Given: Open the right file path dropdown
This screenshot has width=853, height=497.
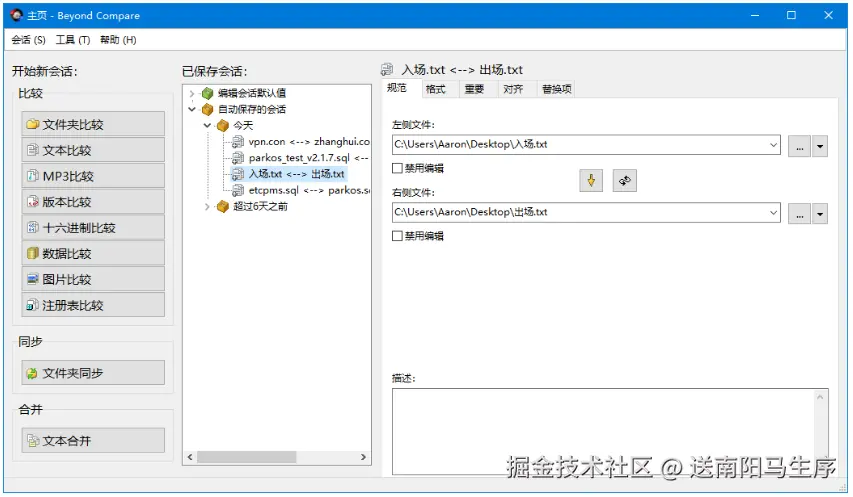Looking at the screenshot, I should 773,213.
